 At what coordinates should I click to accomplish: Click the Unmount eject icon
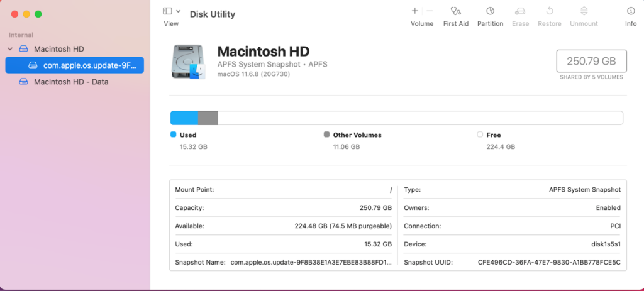(584, 11)
